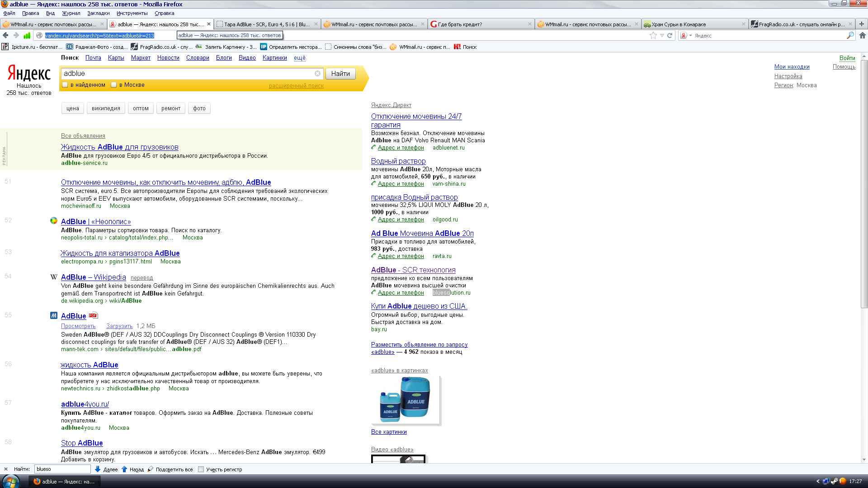
Task: Open a new tab with plus button
Action: point(862,24)
